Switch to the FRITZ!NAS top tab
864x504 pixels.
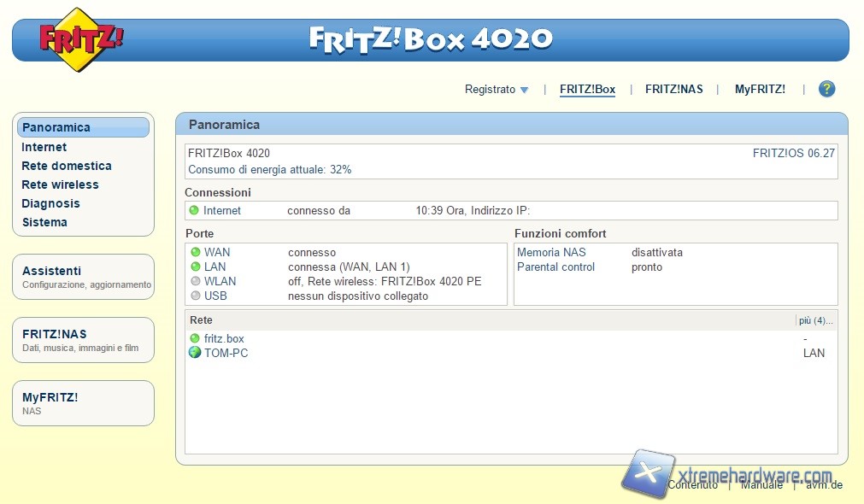click(673, 89)
